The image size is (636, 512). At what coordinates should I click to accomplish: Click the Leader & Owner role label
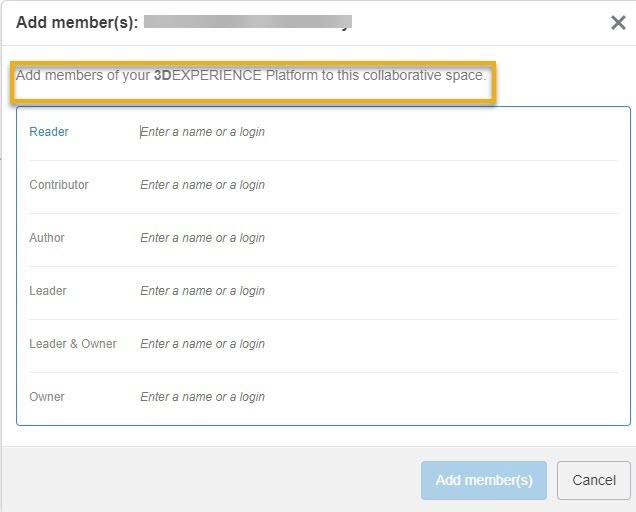pyautogui.click(x=73, y=344)
